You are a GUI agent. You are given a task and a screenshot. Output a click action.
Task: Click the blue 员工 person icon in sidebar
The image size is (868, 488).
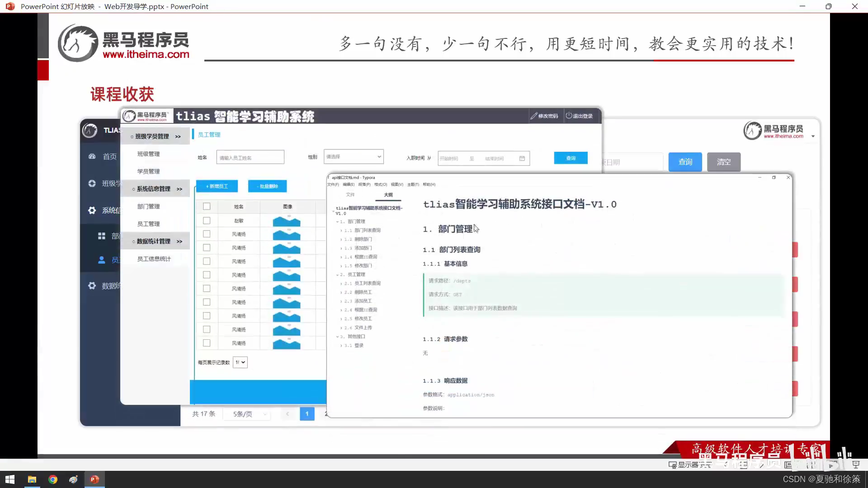point(102,260)
